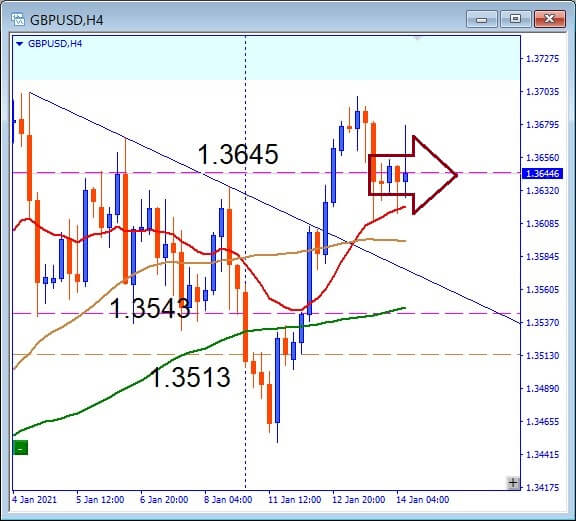Click the 12 Jan 20:00 time label
The height and width of the screenshot is (521, 576).
click(359, 500)
